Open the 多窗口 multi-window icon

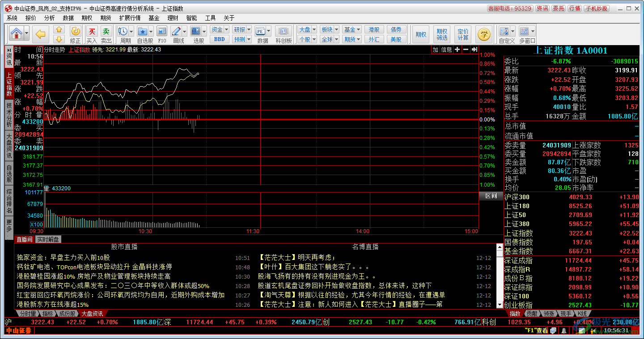pyautogui.click(x=524, y=31)
